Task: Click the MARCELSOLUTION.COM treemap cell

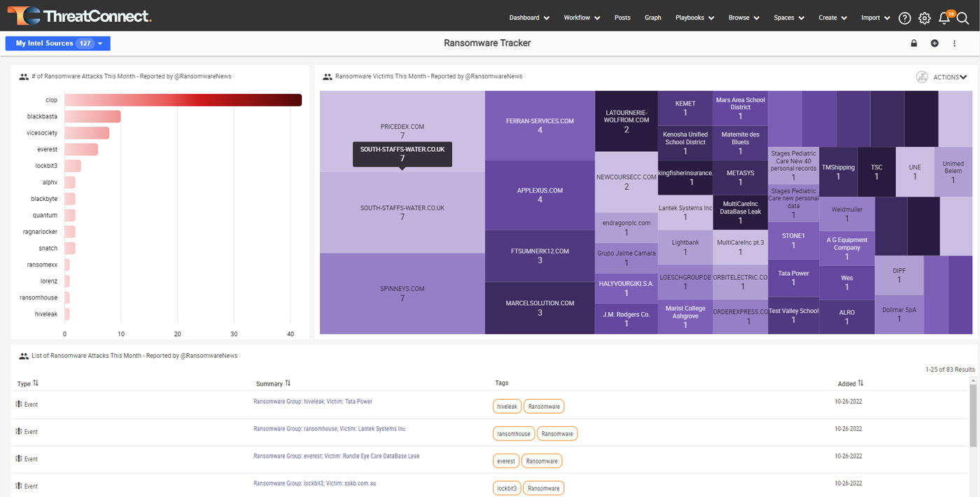Action: coord(540,308)
